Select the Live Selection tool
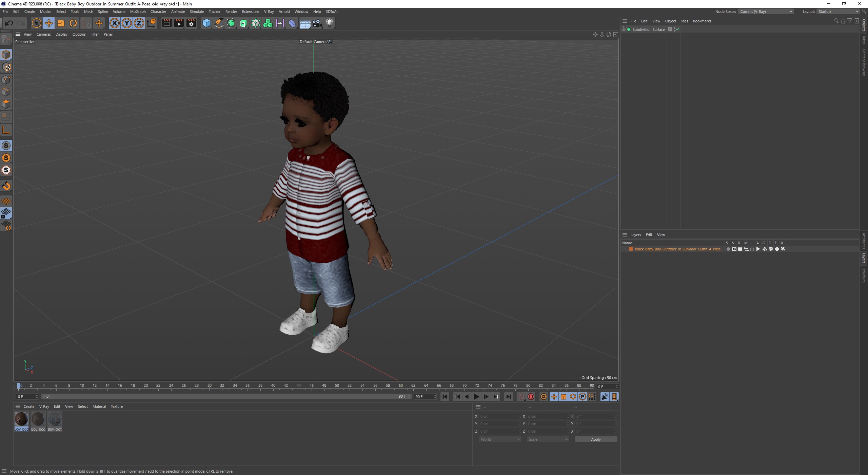The width and height of the screenshot is (868, 475). (x=36, y=23)
